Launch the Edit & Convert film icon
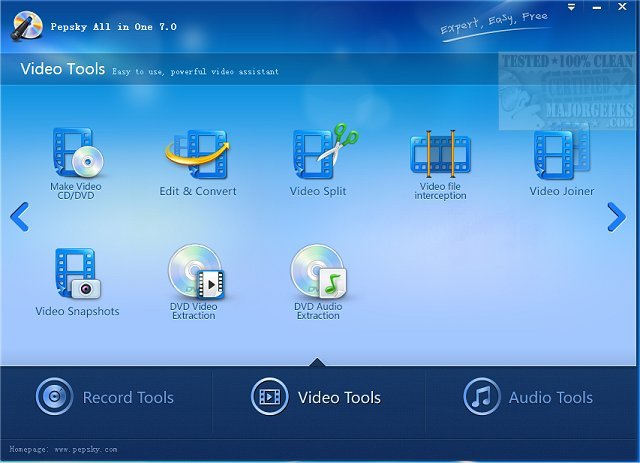Image resolution: width=640 pixels, height=463 pixels. [x=198, y=154]
